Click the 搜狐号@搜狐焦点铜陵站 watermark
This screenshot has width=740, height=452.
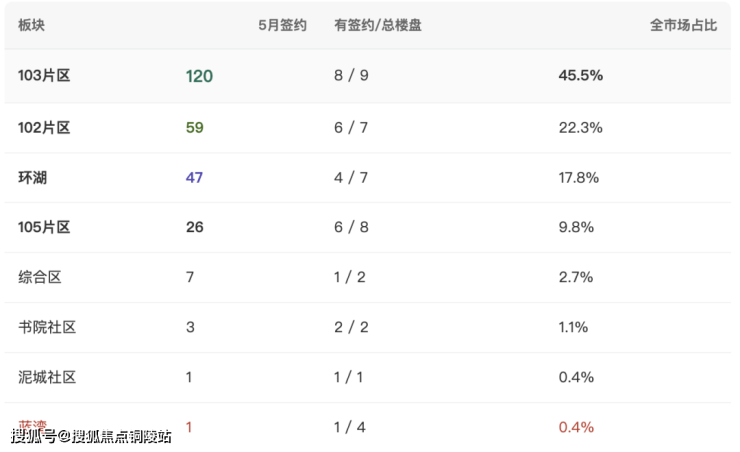point(91,436)
